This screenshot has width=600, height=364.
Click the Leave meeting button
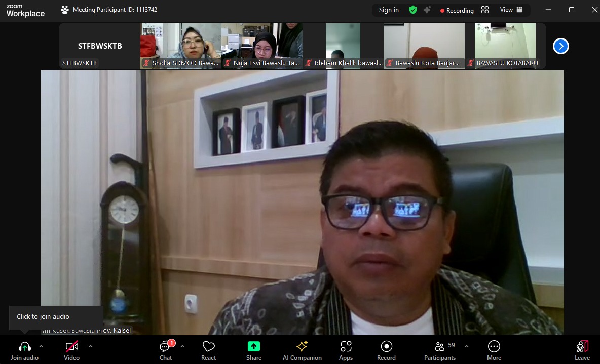pyautogui.click(x=582, y=351)
